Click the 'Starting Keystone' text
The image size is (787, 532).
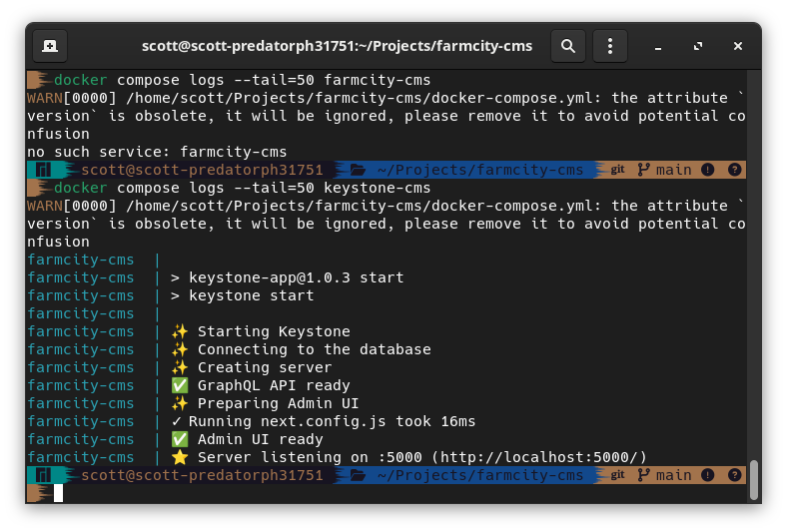pos(274,331)
